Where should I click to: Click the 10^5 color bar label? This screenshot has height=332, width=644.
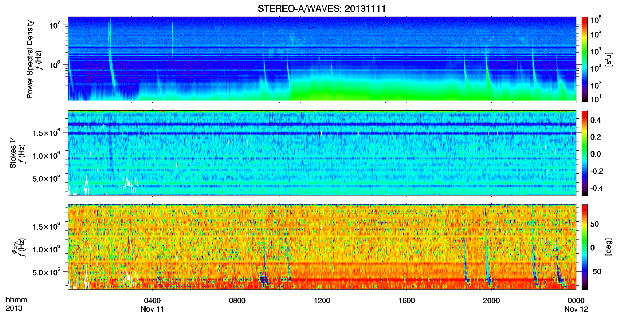pyautogui.click(x=596, y=34)
